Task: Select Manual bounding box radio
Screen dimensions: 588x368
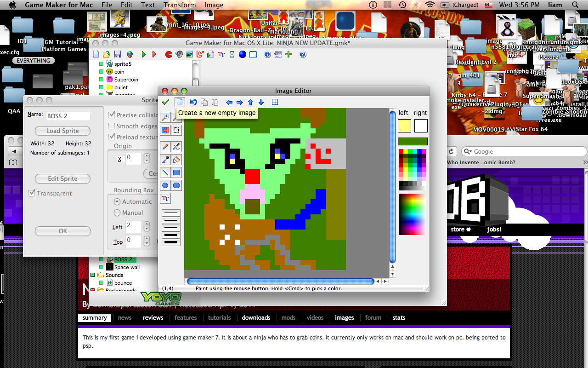Action: coord(117,213)
